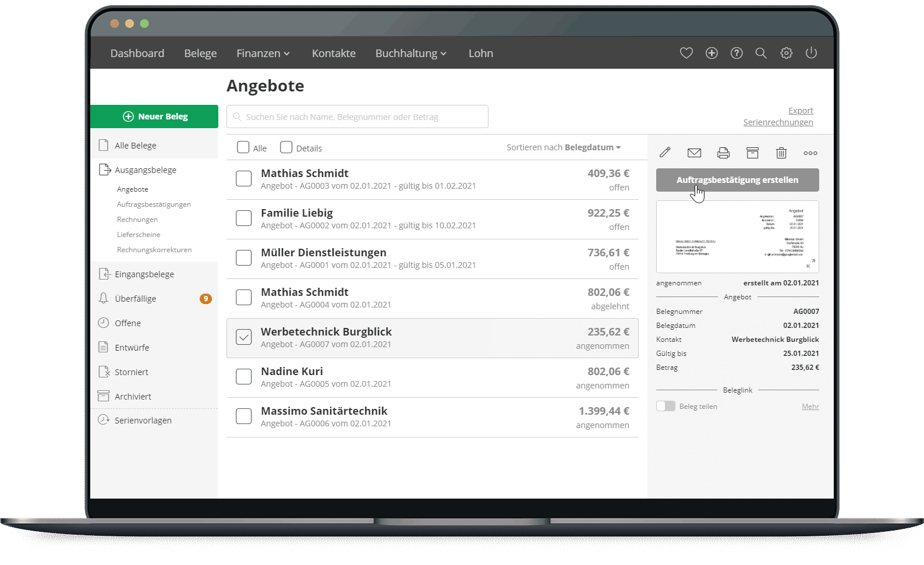
Task: Expand the Buchhaltung dropdown menu
Action: [410, 54]
